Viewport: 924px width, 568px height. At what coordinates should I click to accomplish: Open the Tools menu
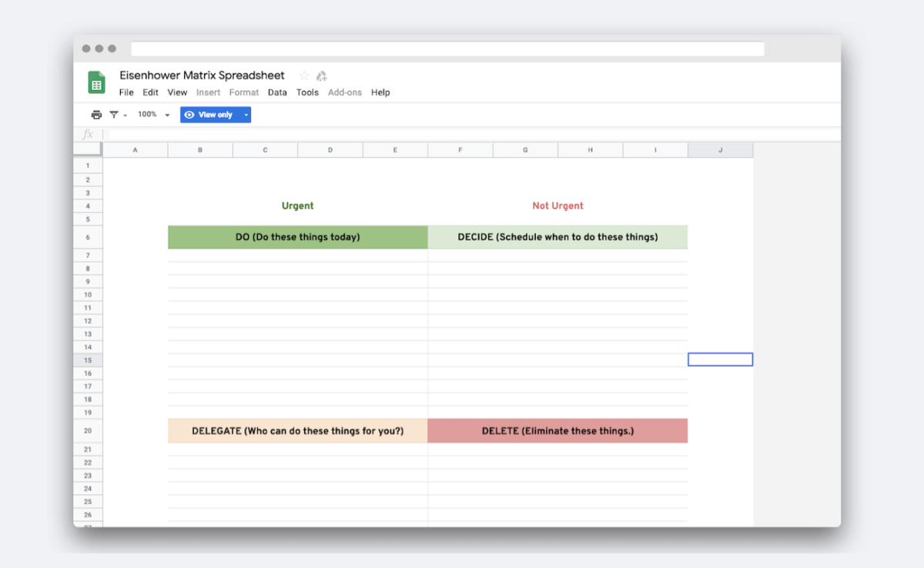pos(307,92)
